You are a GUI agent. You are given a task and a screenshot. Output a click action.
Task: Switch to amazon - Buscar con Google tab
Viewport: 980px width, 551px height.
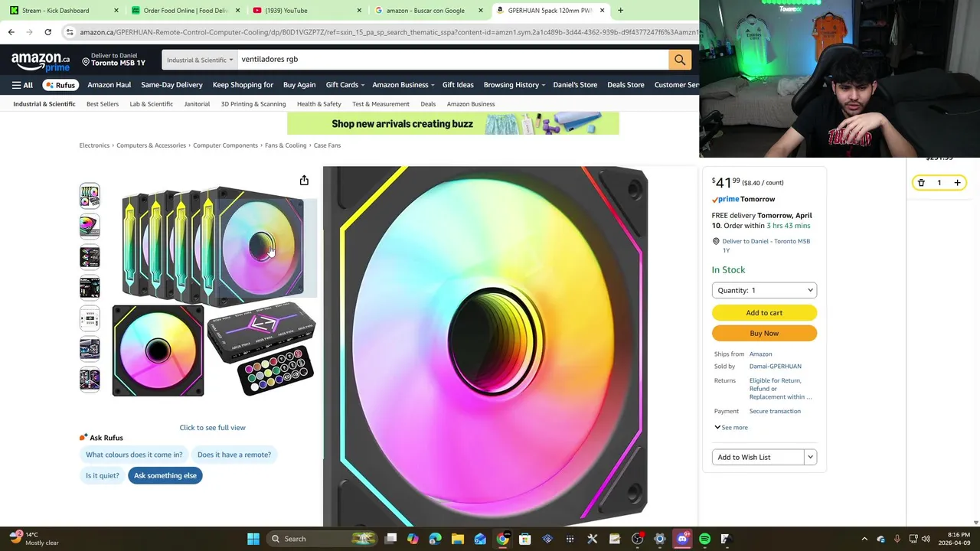[429, 11]
